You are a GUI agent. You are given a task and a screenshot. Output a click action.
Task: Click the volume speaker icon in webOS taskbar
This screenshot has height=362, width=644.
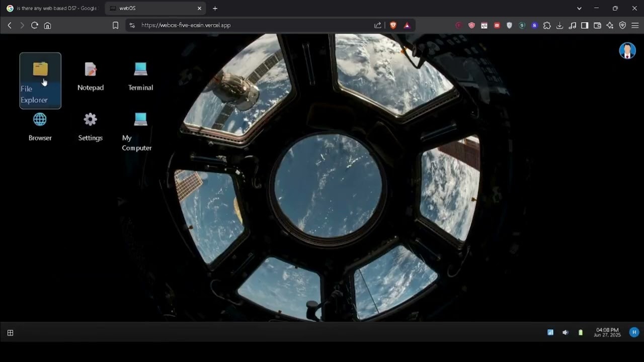tap(566, 332)
